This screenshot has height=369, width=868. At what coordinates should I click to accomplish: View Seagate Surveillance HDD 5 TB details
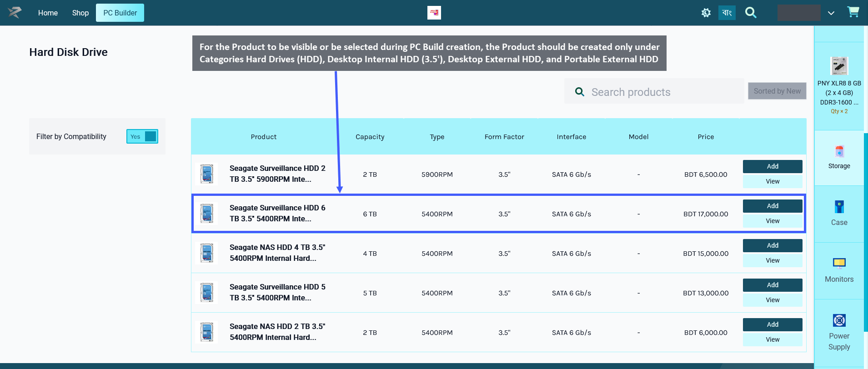pos(773,300)
